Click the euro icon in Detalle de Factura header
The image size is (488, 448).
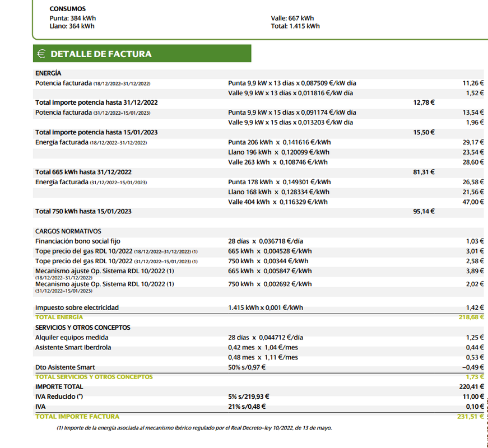pyautogui.click(x=41, y=54)
